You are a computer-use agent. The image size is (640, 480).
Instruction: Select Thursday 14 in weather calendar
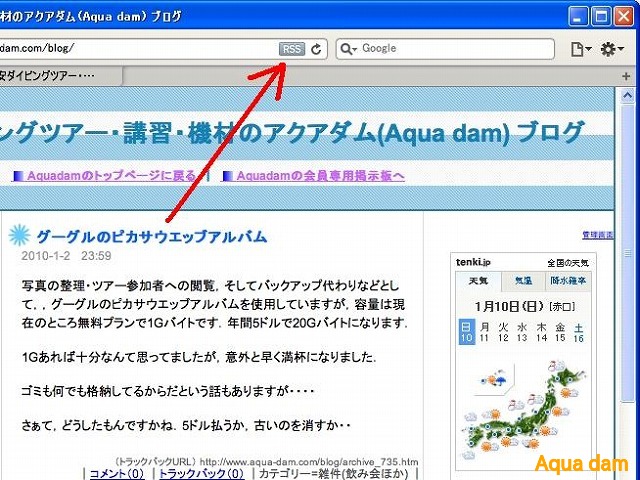(x=541, y=332)
